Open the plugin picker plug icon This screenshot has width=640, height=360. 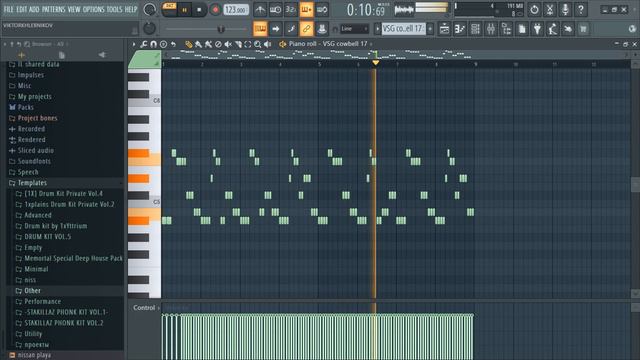(538, 29)
